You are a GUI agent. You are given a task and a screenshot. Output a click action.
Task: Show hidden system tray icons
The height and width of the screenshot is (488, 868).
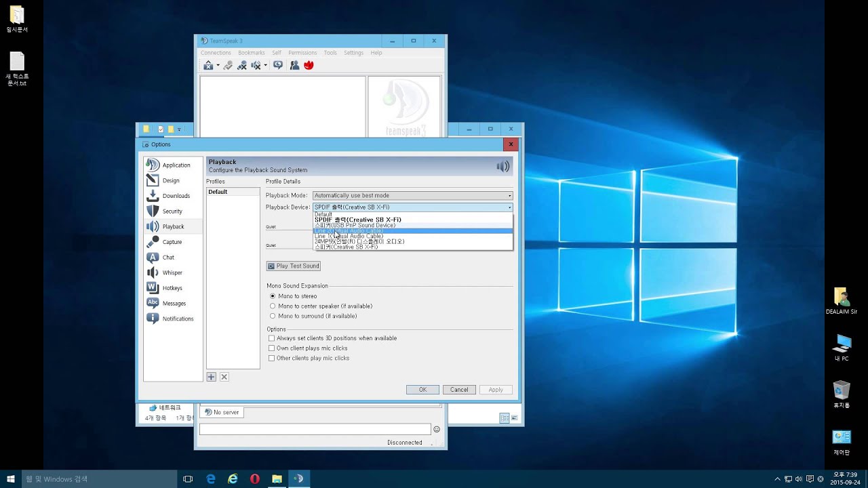[778, 479]
